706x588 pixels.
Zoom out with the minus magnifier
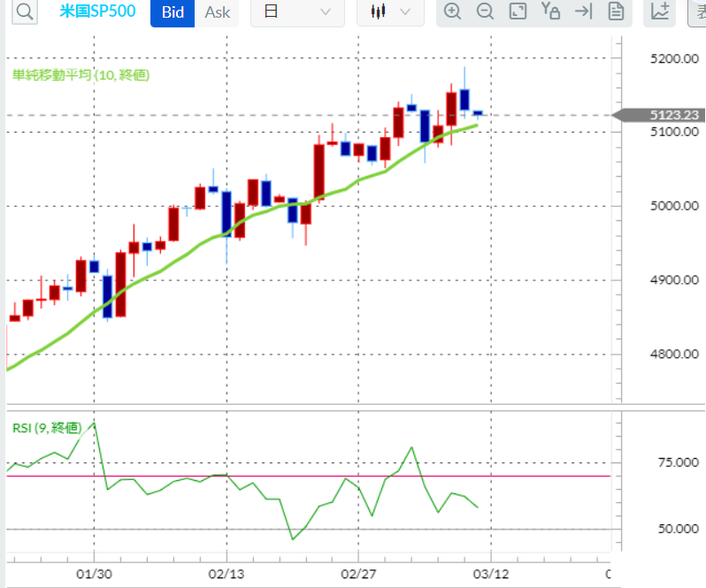coord(485,11)
